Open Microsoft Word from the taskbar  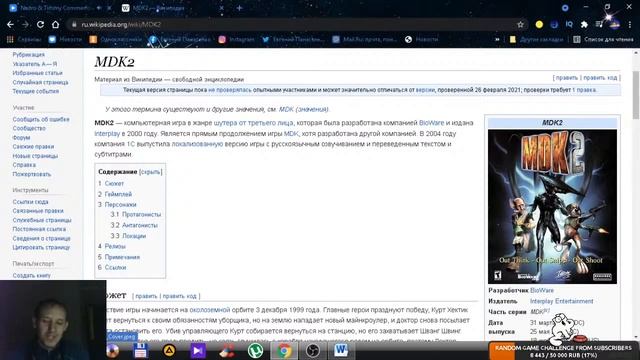[341, 351]
